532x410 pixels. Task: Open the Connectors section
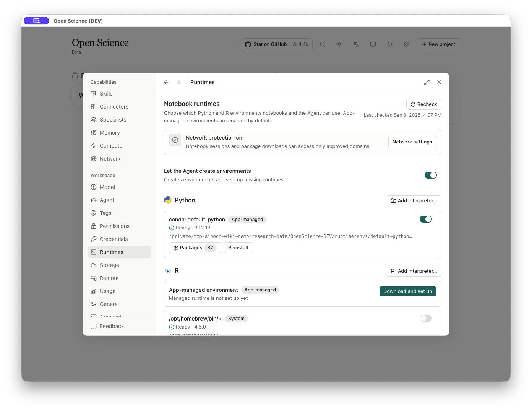(119, 107)
